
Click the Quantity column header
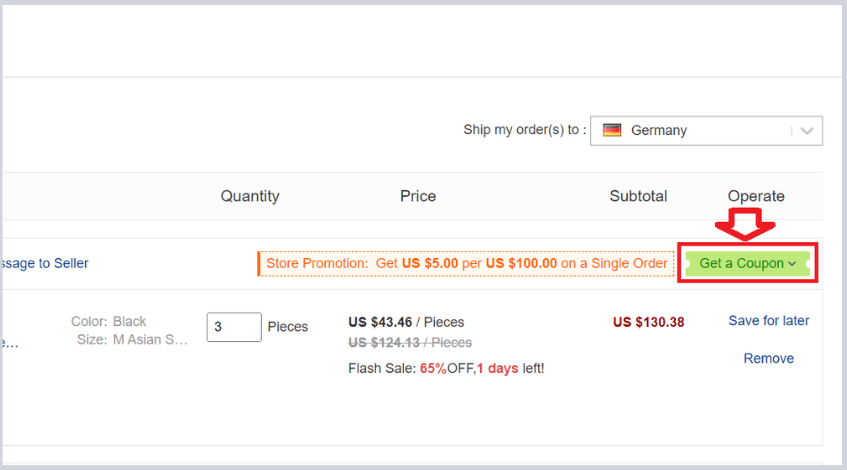point(250,196)
